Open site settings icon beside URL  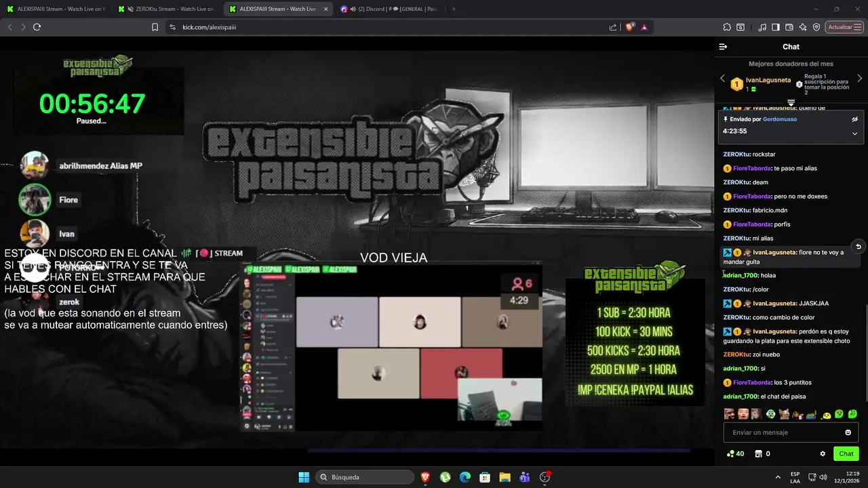click(x=172, y=27)
